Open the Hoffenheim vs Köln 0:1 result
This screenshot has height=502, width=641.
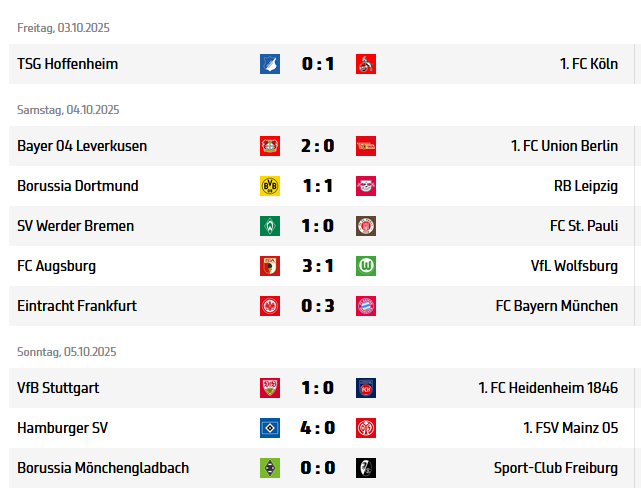[318, 64]
